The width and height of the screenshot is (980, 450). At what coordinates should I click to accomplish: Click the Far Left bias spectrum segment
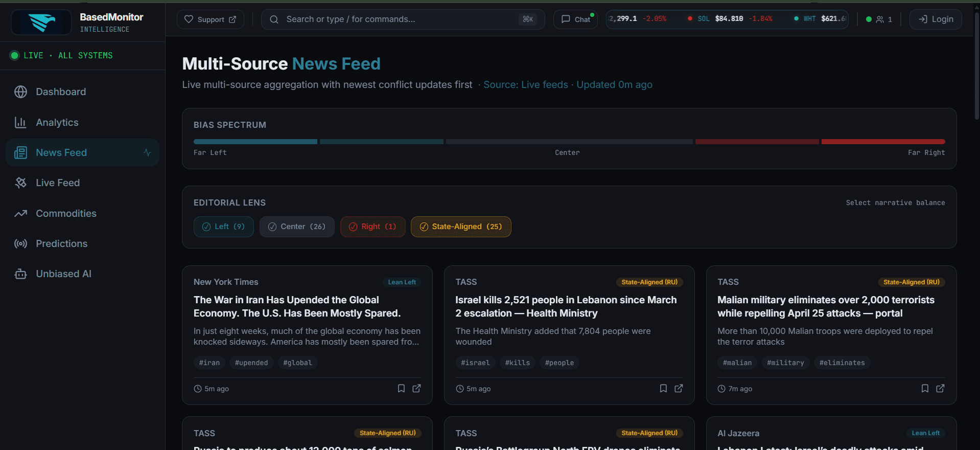coord(255,142)
